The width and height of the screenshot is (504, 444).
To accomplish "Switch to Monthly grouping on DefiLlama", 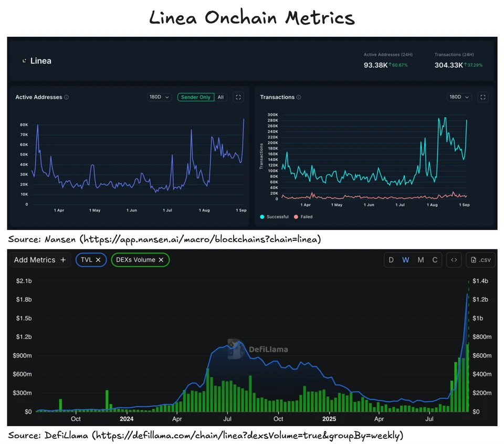I will point(421,260).
